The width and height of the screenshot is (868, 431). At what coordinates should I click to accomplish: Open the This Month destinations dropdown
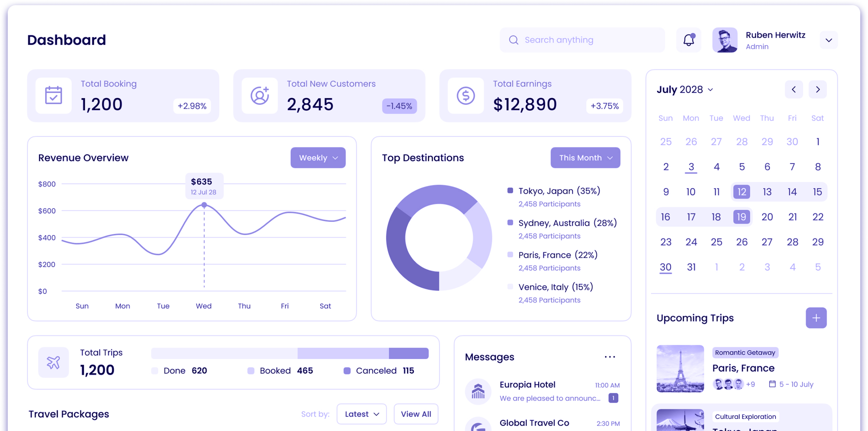point(585,158)
